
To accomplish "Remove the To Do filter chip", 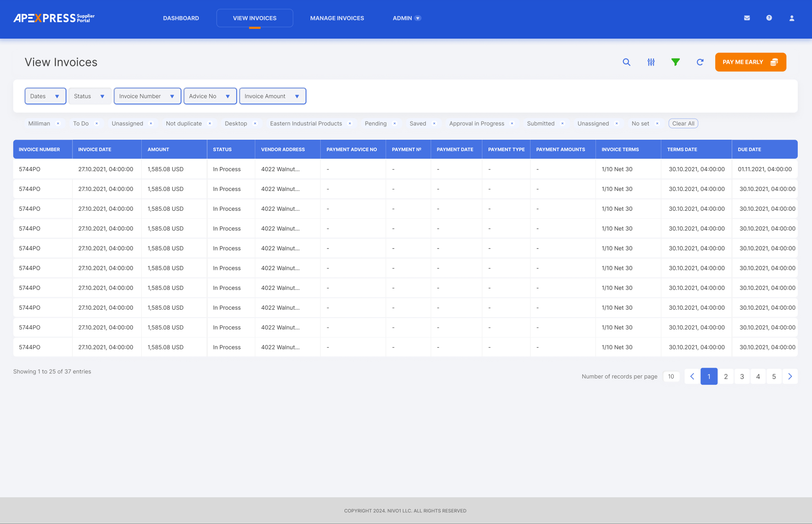I will tap(97, 124).
